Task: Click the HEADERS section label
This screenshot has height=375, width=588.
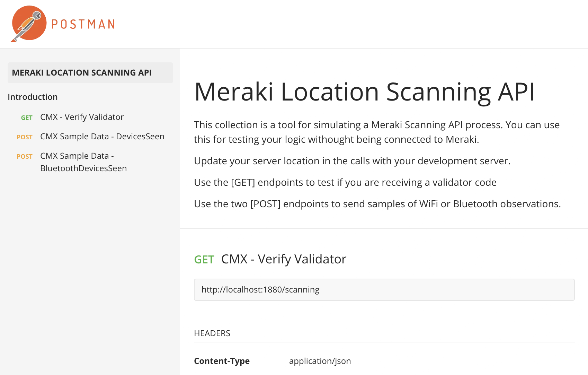Action: tap(212, 333)
